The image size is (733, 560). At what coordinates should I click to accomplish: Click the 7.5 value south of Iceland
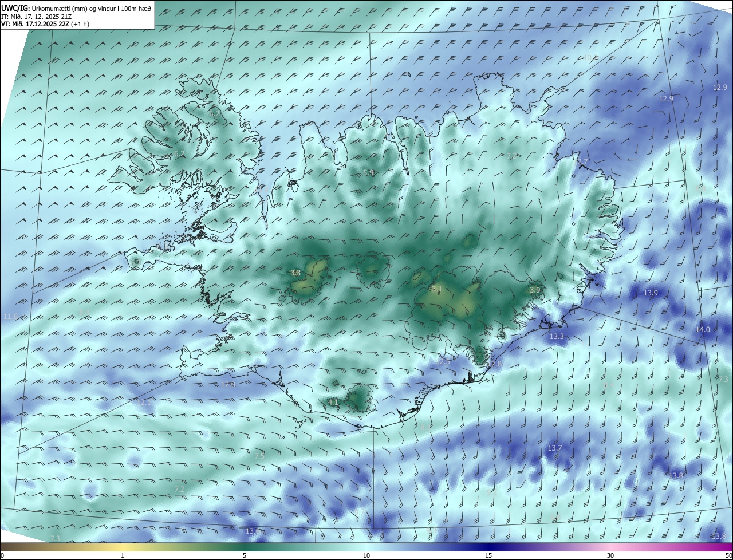[x=259, y=456]
